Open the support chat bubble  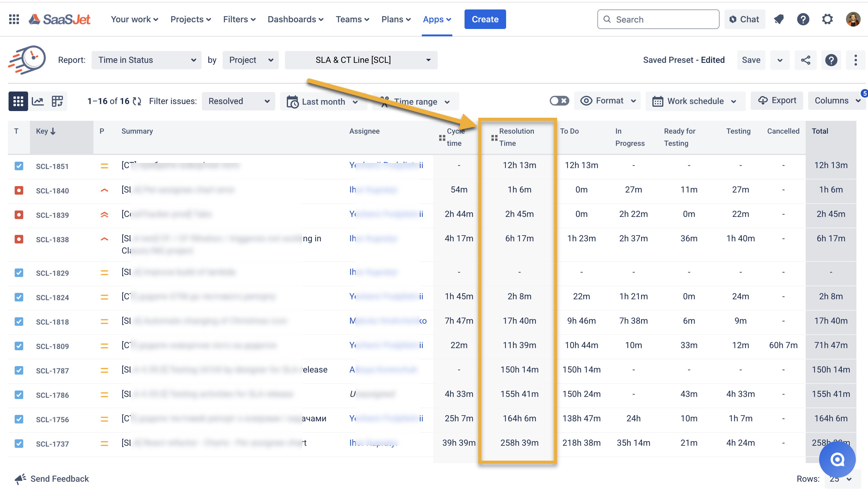tap(837, 459)
